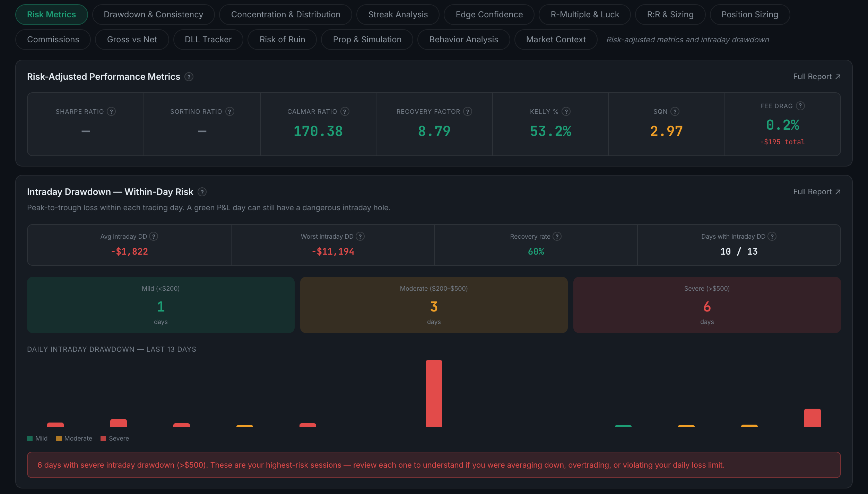868x494 pixels.
Task: Show SQN explanation icon
Action: click(675, 111)
